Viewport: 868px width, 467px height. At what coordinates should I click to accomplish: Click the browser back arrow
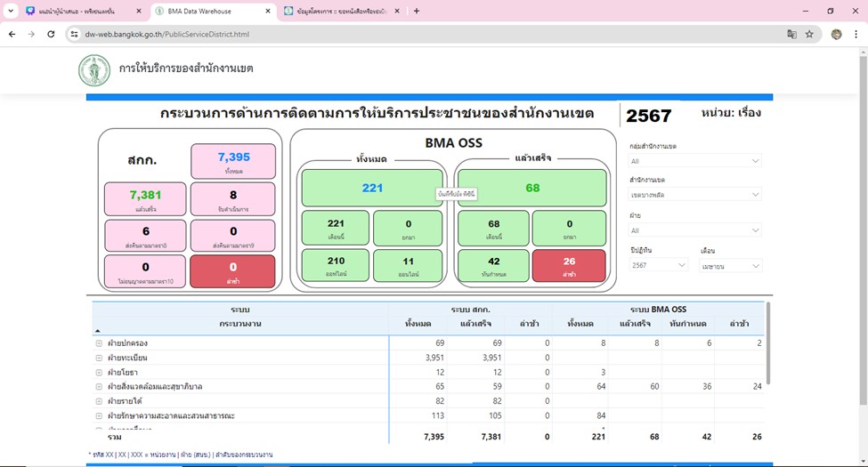pyautogui.click(x=12, y=34)
